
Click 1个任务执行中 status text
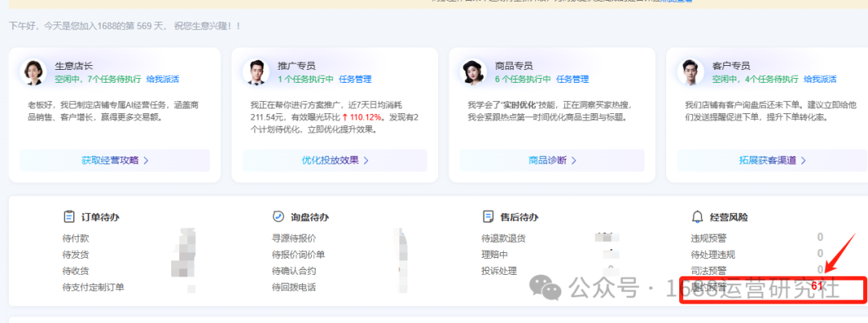tap(305, 79)
